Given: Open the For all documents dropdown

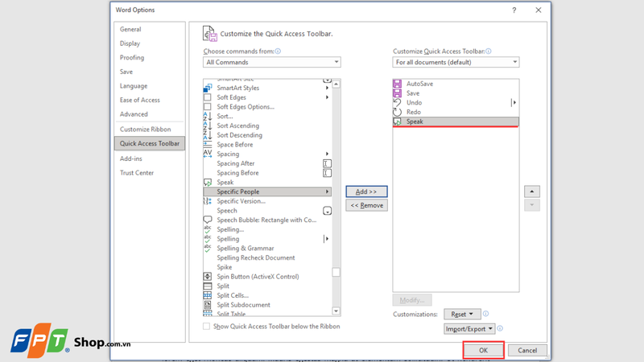Looking at the screenshot, I should [x=456, y=62].
